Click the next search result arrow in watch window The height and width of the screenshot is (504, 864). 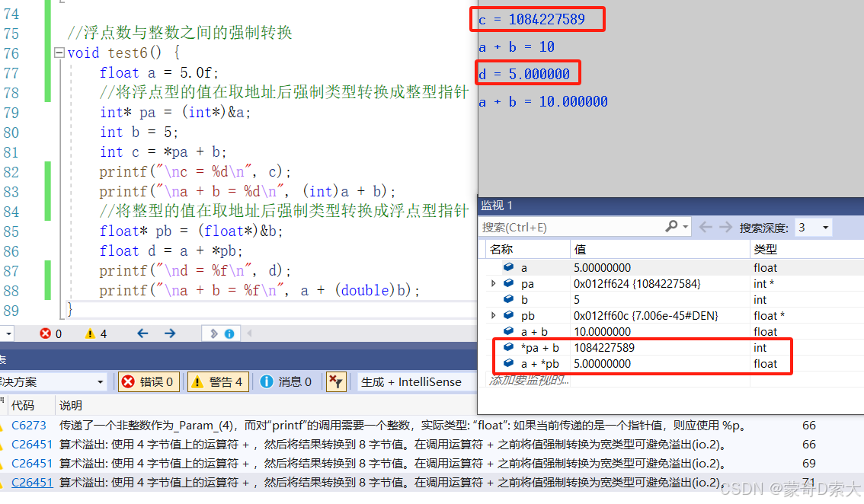725,227
